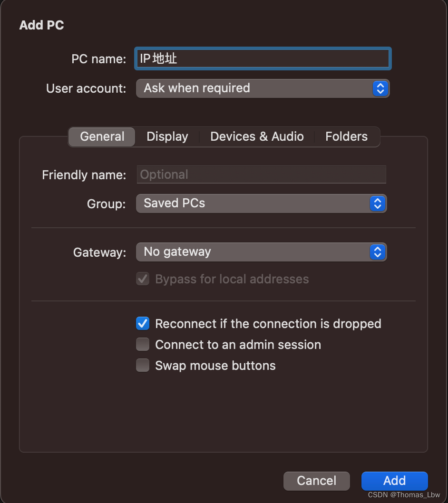Disable Reconnect if the connection is dropped
448x503 pixels.
click(143, 324)
